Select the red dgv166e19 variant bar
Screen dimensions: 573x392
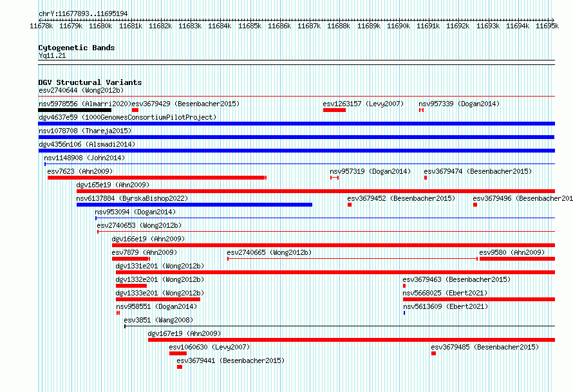click(x=333, y=245)
